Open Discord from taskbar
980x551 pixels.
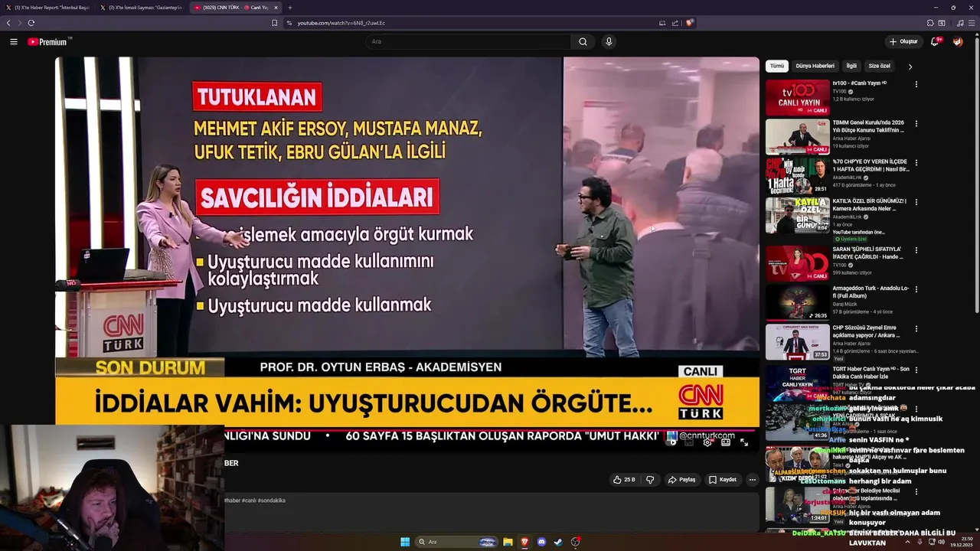click(541, 542)
